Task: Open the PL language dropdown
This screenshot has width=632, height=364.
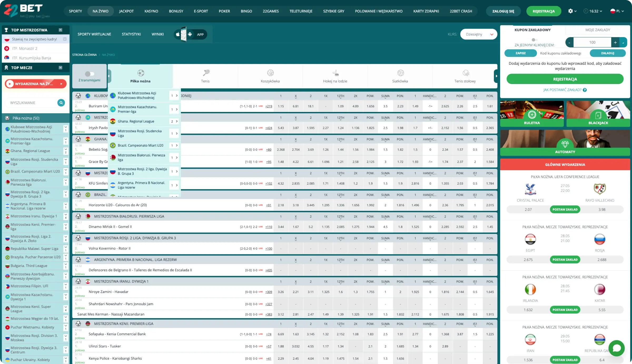Action: 617,11
